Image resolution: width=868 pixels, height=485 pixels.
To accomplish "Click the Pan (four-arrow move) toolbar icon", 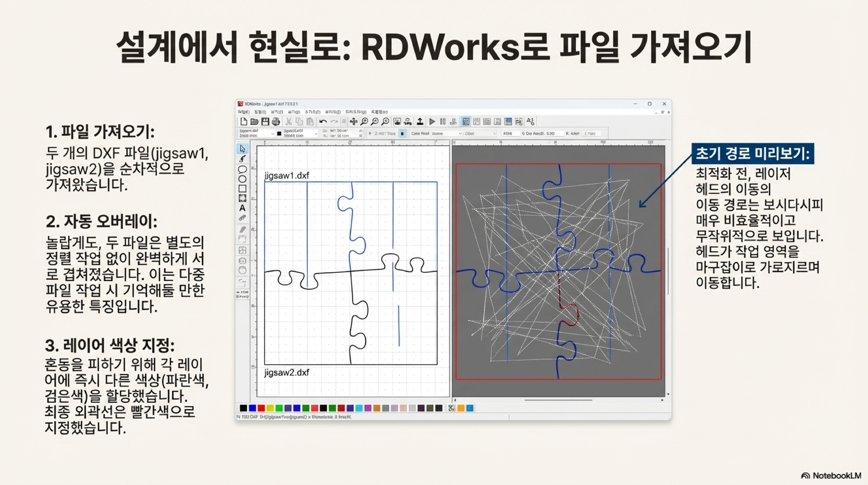I will click(x=354, y=121).
